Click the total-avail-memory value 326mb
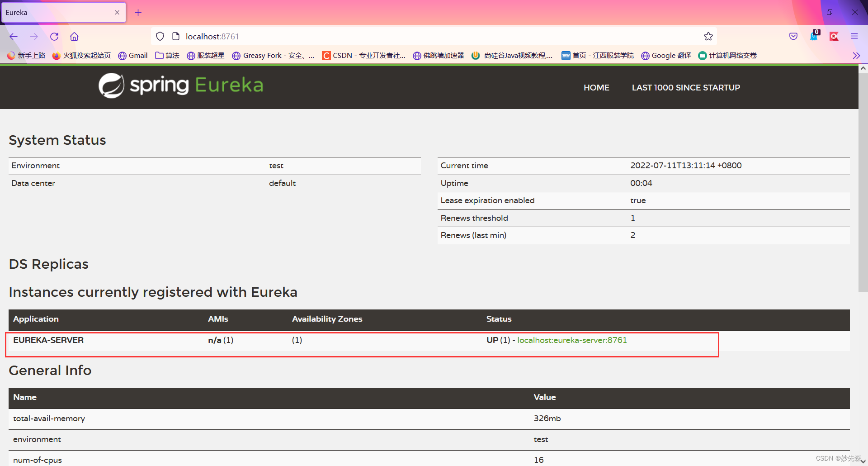Screen dimensions: 868x466 click(x=547, y=418)
